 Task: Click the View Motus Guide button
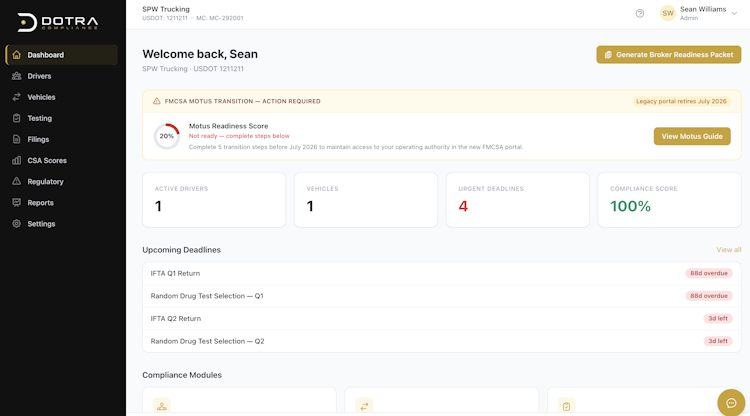pos(692,136)
